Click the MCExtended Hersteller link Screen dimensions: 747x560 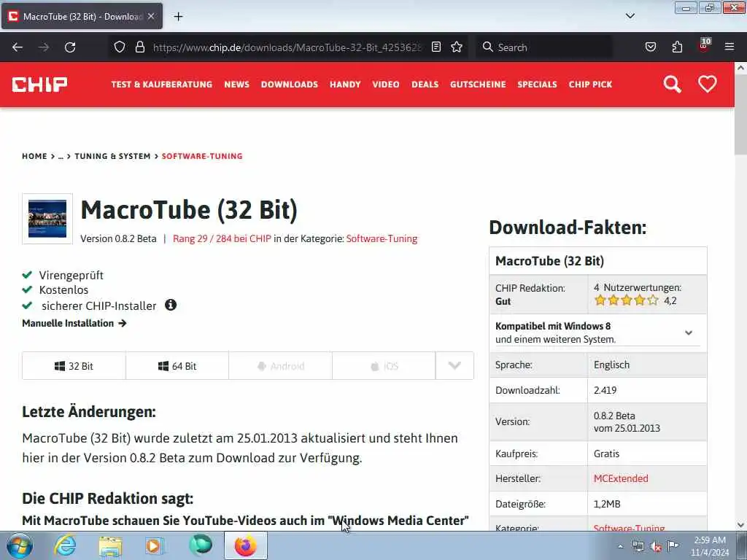[x=621, y=478]
